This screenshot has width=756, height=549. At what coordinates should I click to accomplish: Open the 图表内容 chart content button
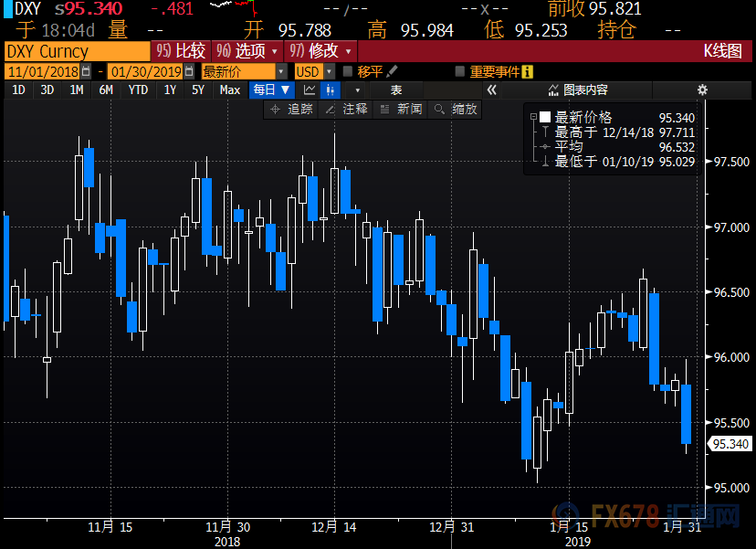577,90
